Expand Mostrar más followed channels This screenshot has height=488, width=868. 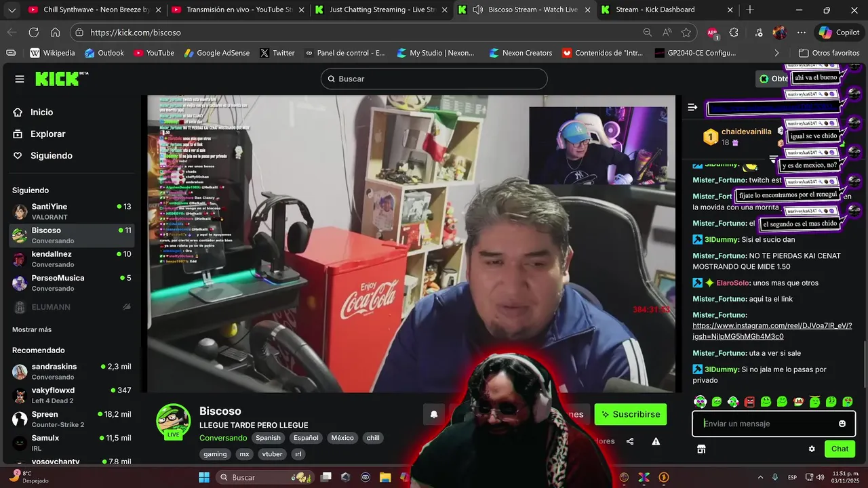click(x=32, y=329)
